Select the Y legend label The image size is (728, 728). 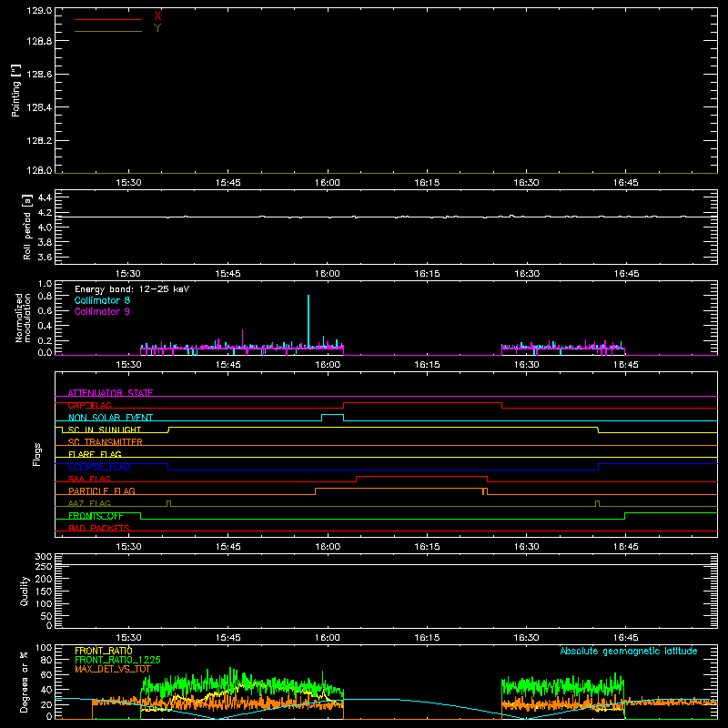[157, 28]
